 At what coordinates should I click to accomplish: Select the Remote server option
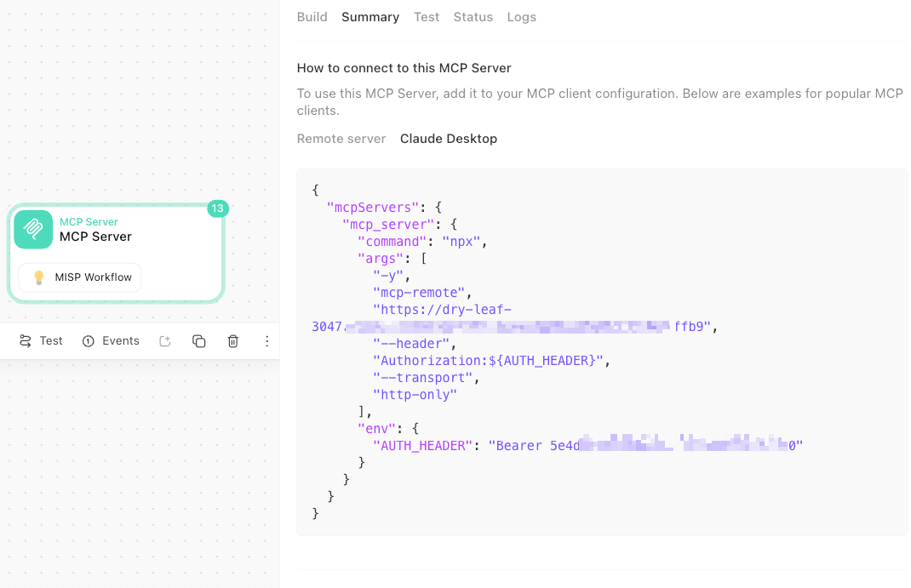point(341,139)
